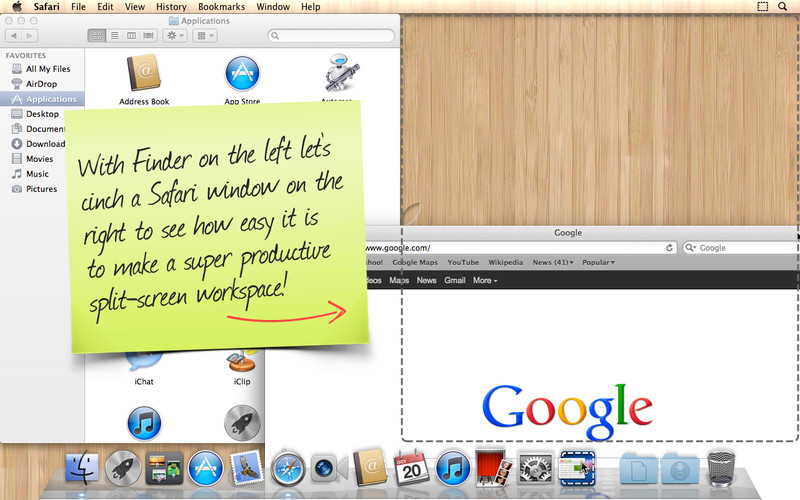
Task: Open Photo Booth in the Dock
Action: click(x=494, y=467)
